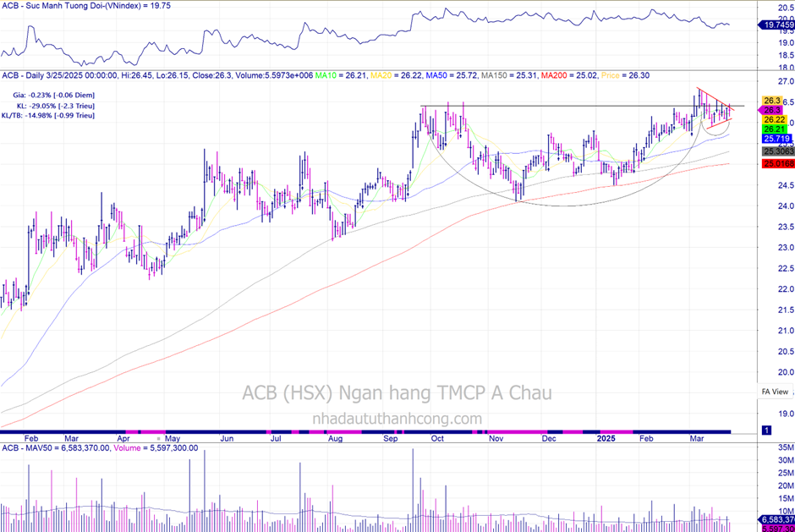Click the 19.7459 relative strength value tag

[776, 25]
